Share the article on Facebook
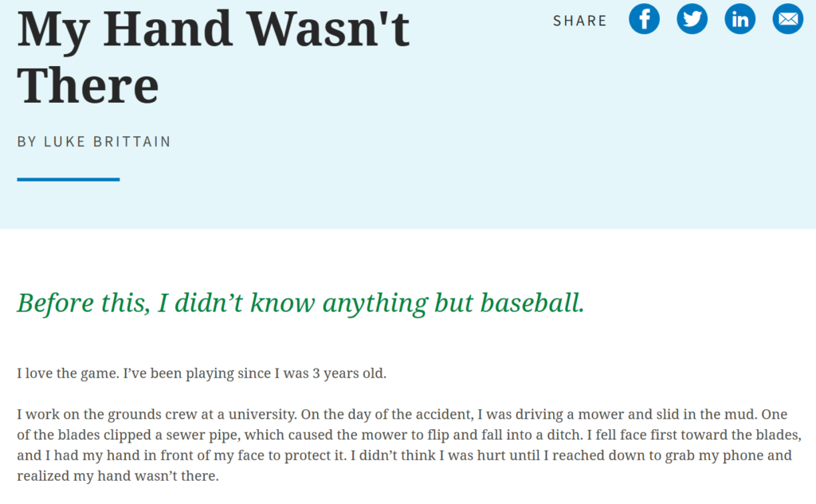Viewport: 816px width, 504px height. pos(644,19)
